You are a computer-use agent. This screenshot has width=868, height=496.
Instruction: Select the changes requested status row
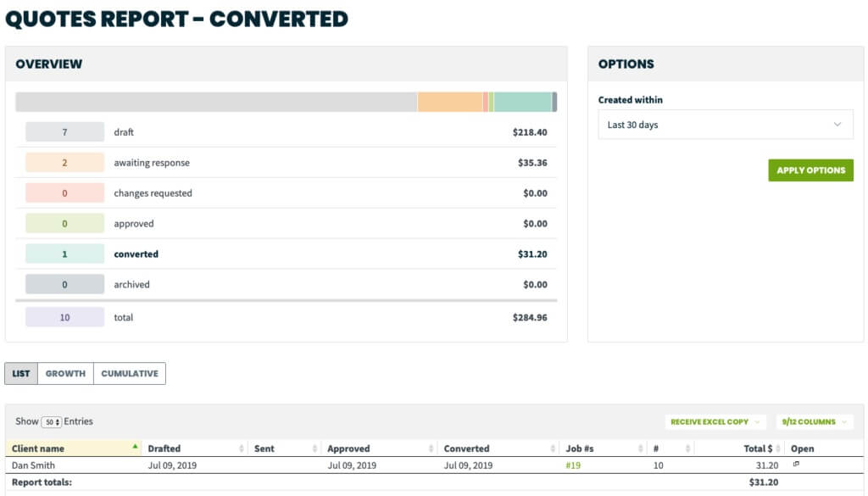(x=287, y=193)
